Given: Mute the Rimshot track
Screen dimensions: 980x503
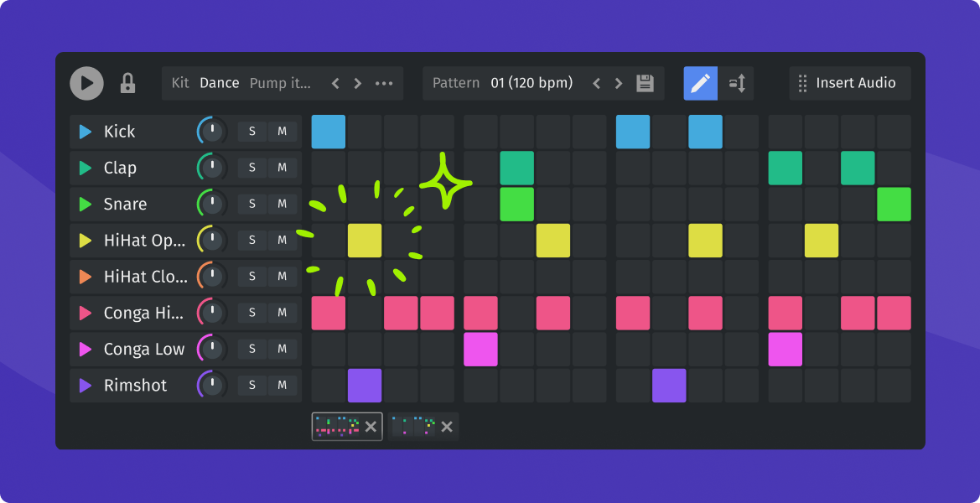Looking at the screenshot, I should (x=283, y=386).
